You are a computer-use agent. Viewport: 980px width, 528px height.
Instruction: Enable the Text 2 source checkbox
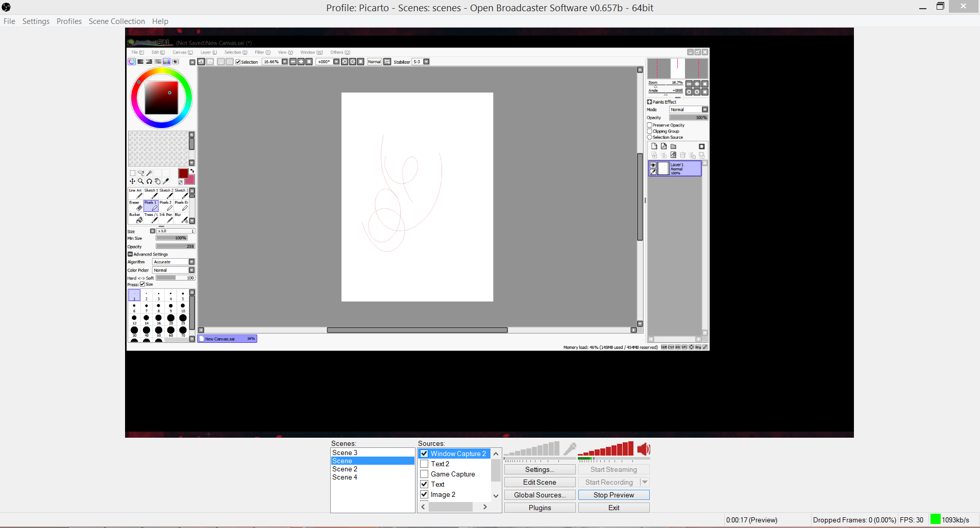(x=424, y=464)
